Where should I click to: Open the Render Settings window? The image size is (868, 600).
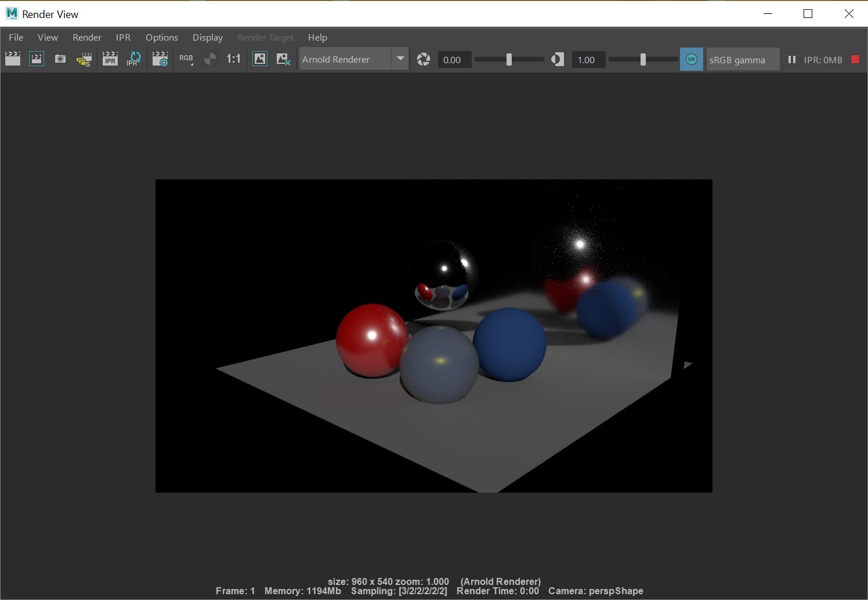pos(160,59)
